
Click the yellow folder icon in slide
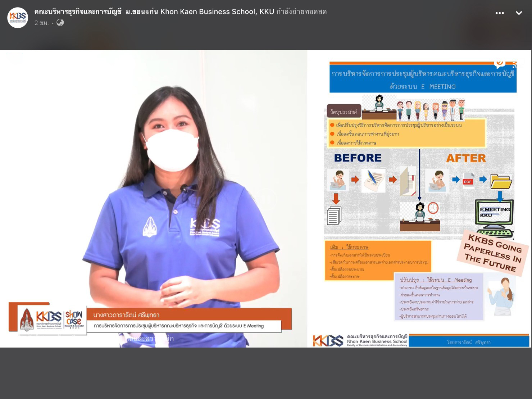click(501, 181)
